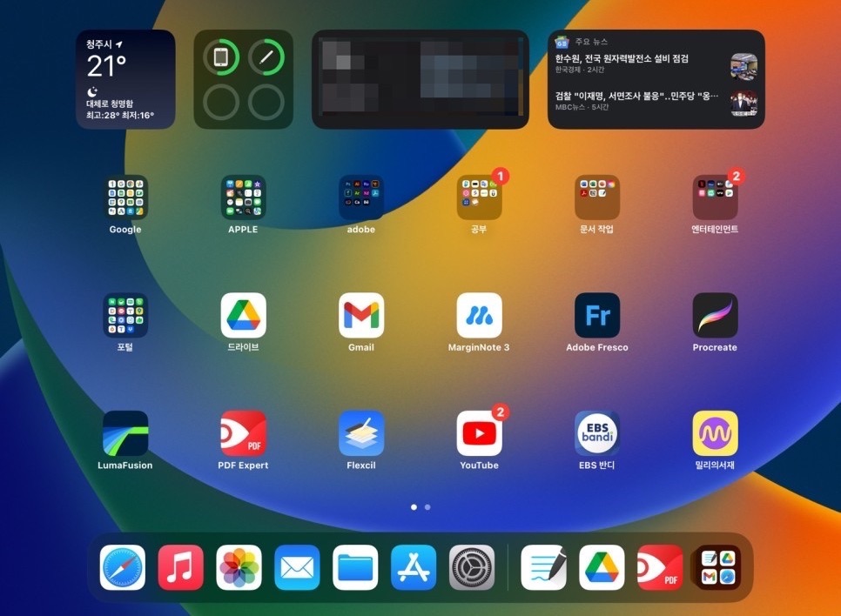Open the 밀리의서재 app
Viewport: 841px width, 616px height.
tap(715, 433)
